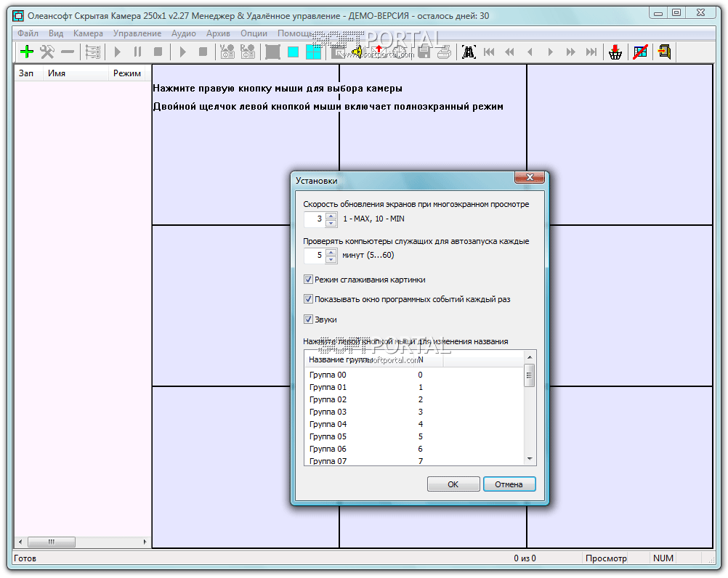
Task: Click the second play icon in toolbar
Action: coord(183,52)
